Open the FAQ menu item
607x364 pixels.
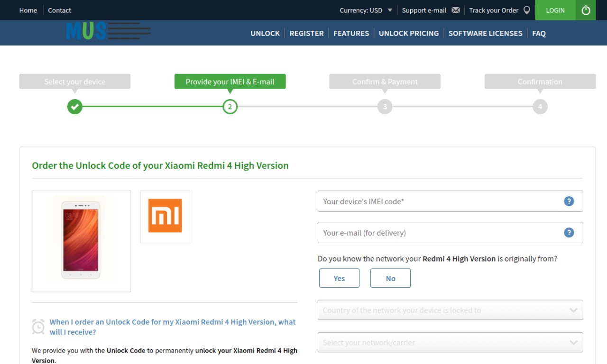(539, 33)
